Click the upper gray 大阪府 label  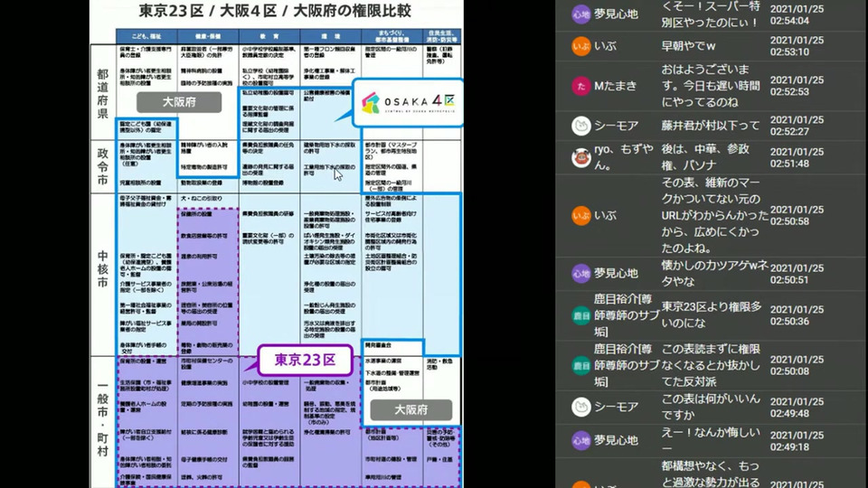pyautogui.click(x=179, y=102)
